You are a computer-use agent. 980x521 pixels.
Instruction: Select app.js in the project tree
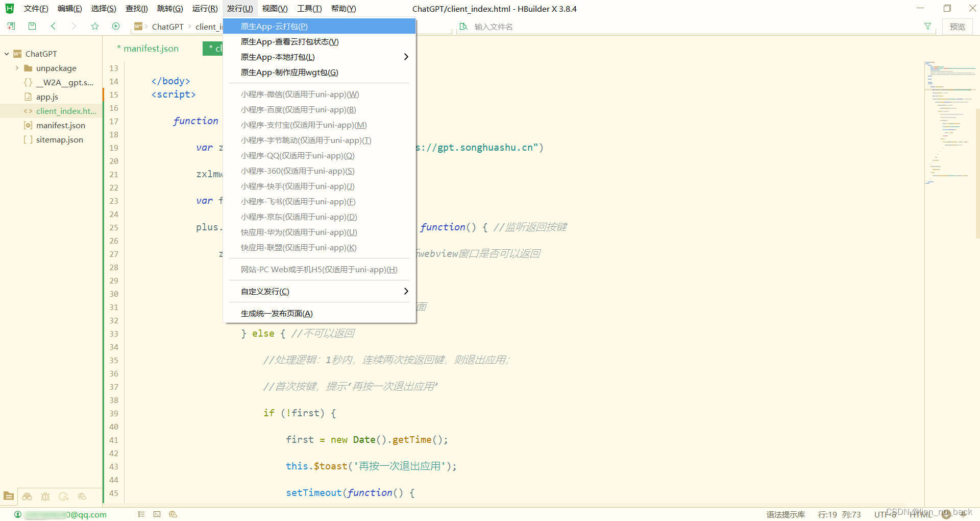coord(47,97)
